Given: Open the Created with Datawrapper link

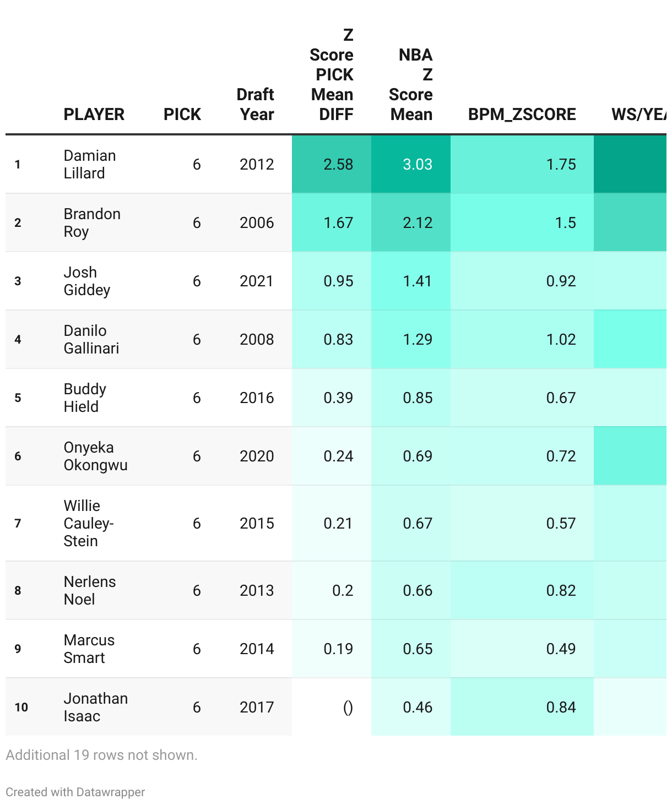Looking at the screenshot, I should coord(75,792).
